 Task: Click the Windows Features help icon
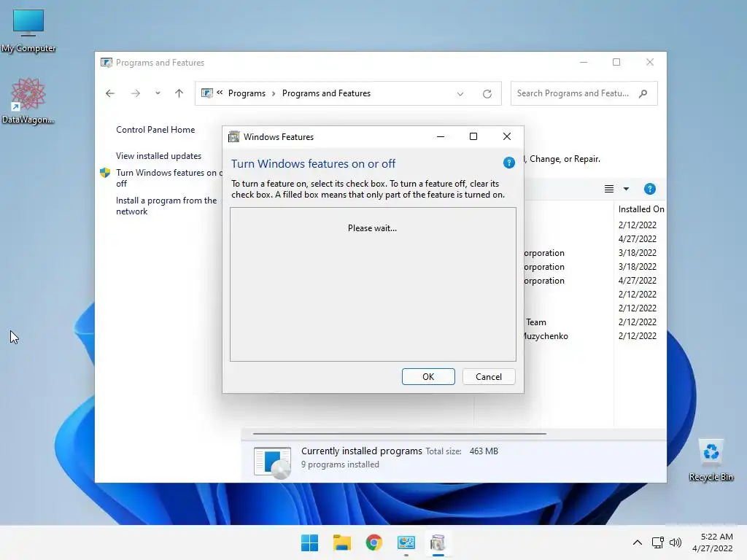coord(508,163)
